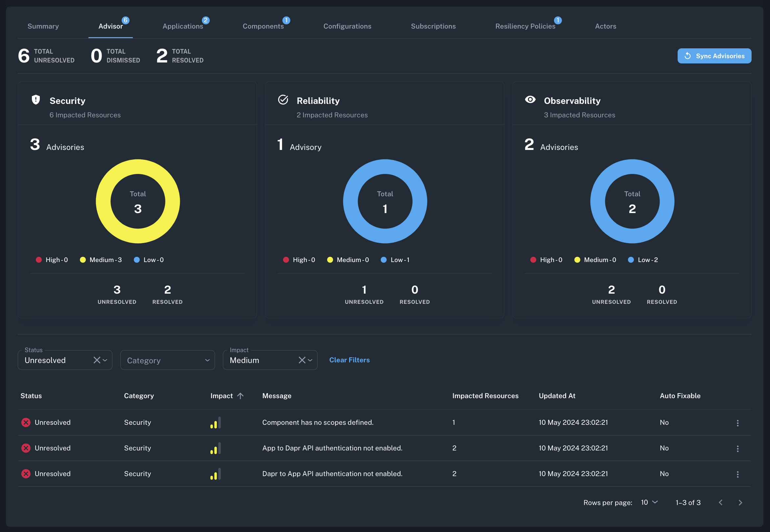Clear the Impact Medium filter X icon
Viewport: 770px width, 532px height.
click(302, 360)
